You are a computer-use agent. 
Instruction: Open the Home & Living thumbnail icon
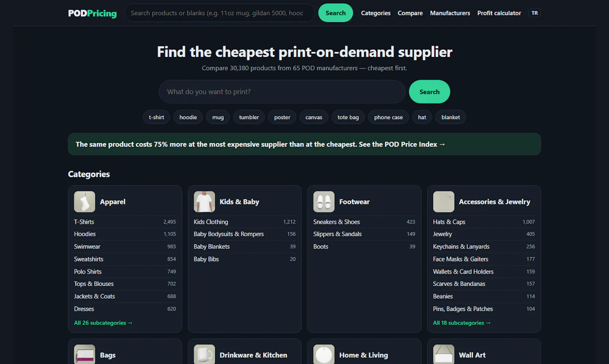[324, 354]
